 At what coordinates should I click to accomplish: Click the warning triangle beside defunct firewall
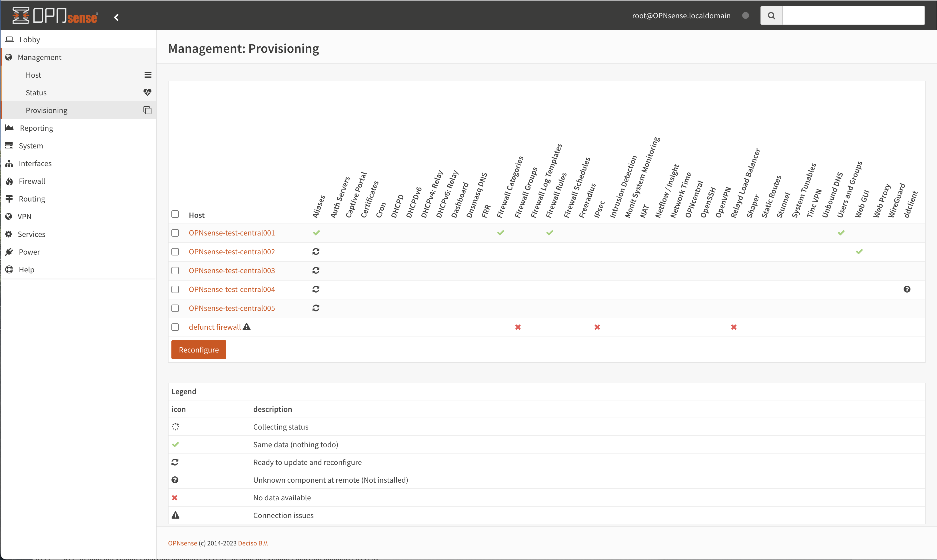(247, 327)
